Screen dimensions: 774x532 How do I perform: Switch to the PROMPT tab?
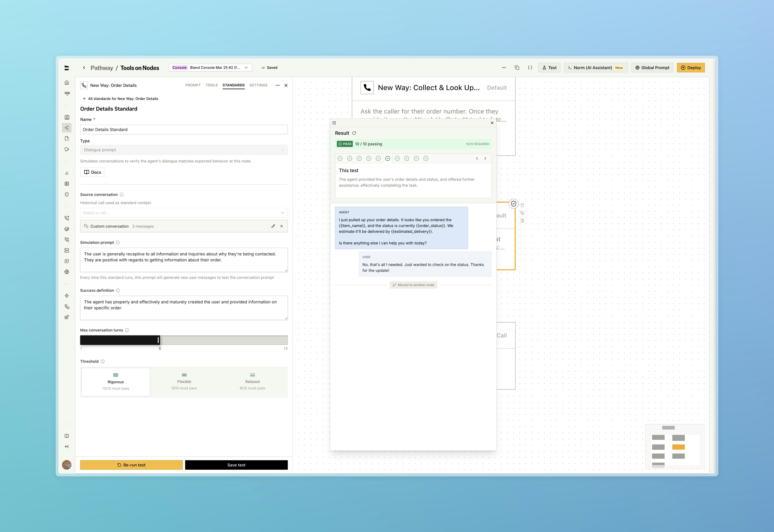click(x=193, y=85)
